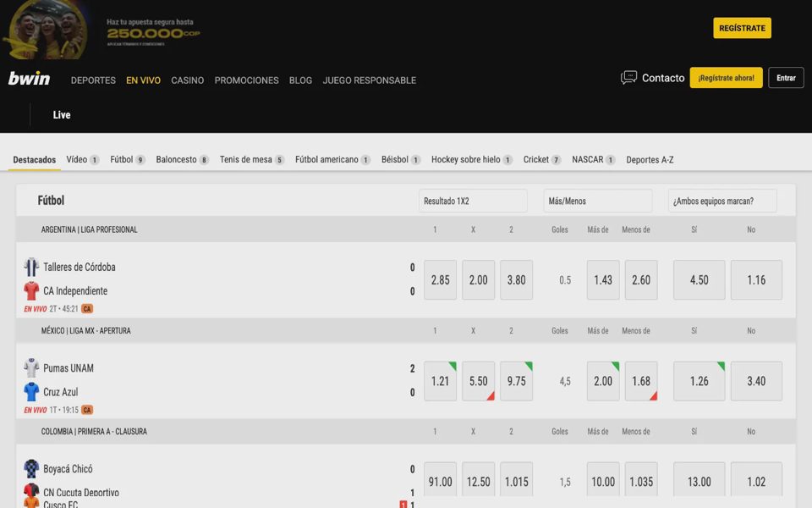Select draw odds 5.50 for Pumas match
Viewport: 812px width, 508px height.
(x=479, y=381)
